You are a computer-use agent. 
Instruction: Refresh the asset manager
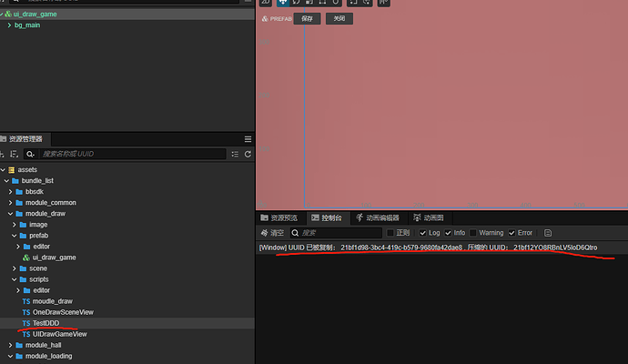point(248,154)
